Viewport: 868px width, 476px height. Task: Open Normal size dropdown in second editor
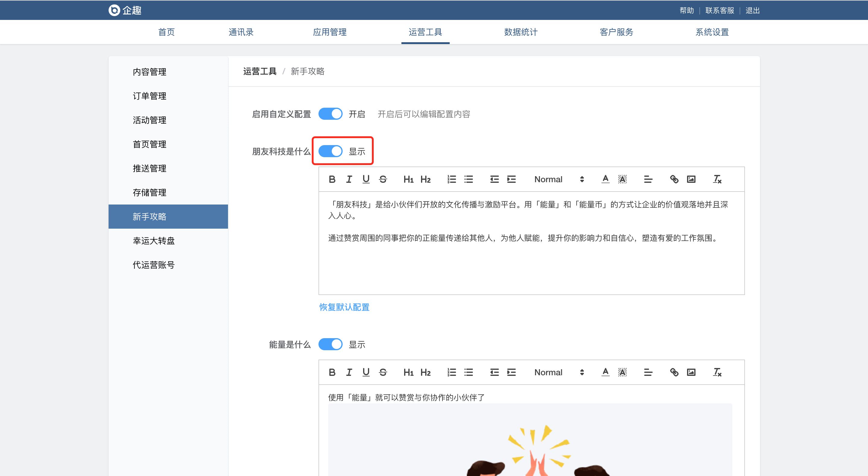click(559, 373)
